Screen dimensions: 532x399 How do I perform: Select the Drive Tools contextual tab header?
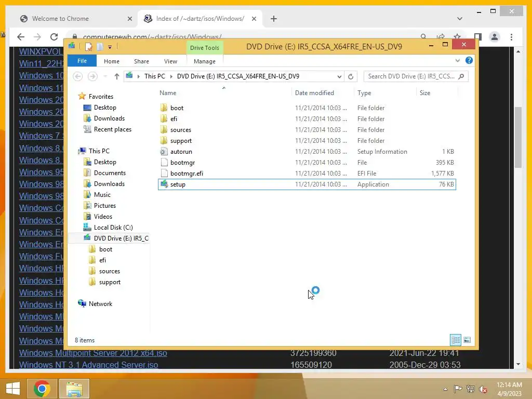coord(205,48)
